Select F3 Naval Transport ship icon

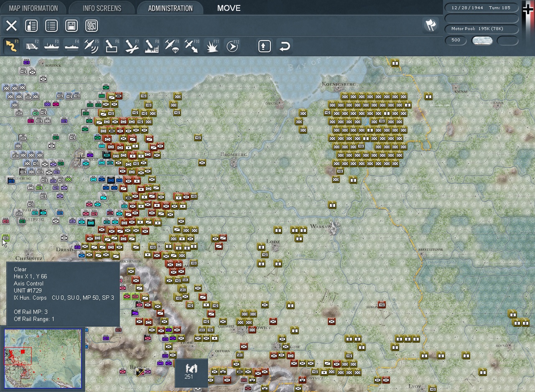click(51, 46)
